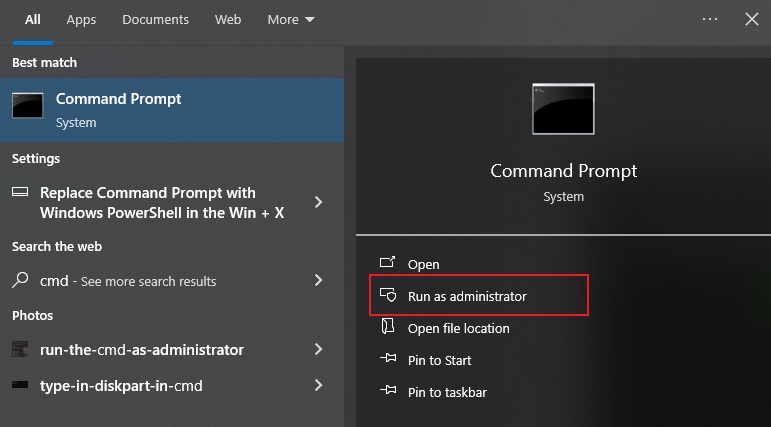Viewport: 771px width, 427px height.
Task: Click thumbnail of run-the-cmd-as-administrator photo
Action: [20, 349]
